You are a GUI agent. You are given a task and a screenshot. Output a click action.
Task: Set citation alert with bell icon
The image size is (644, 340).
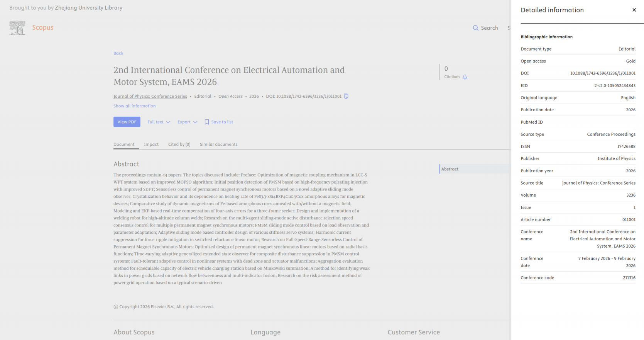coord(465,77)
